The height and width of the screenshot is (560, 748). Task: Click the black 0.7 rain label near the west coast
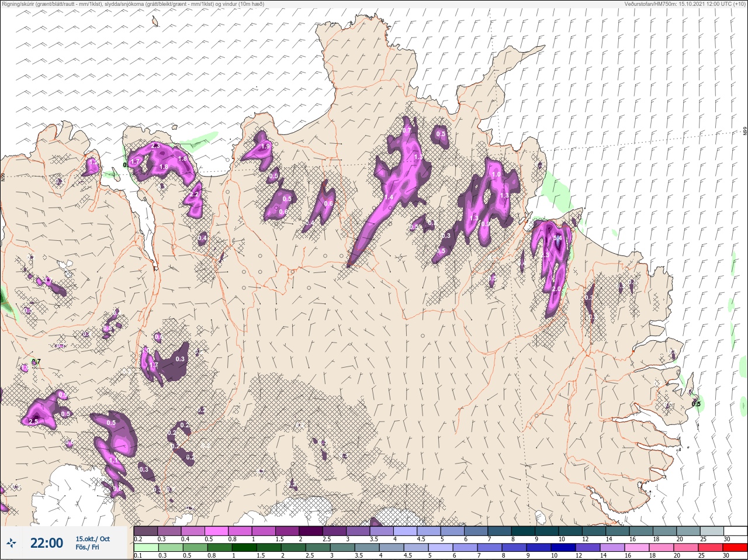pos(36,362)
